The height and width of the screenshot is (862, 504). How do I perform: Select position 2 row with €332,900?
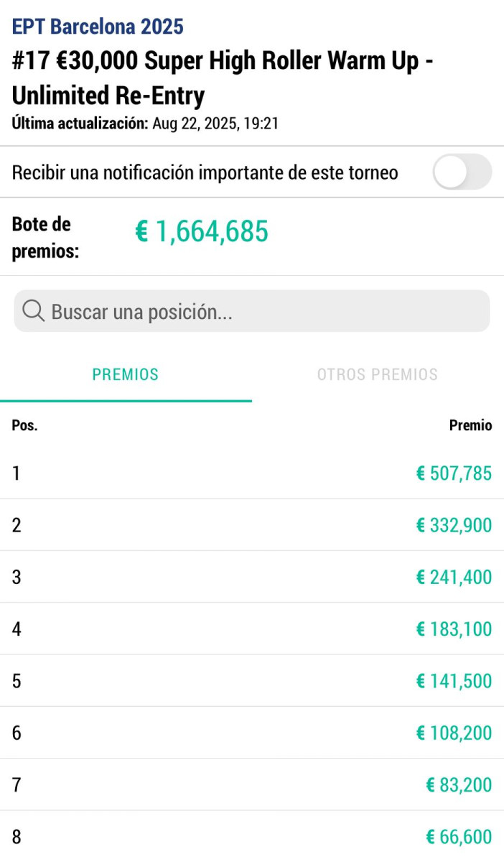click(252, 525)
